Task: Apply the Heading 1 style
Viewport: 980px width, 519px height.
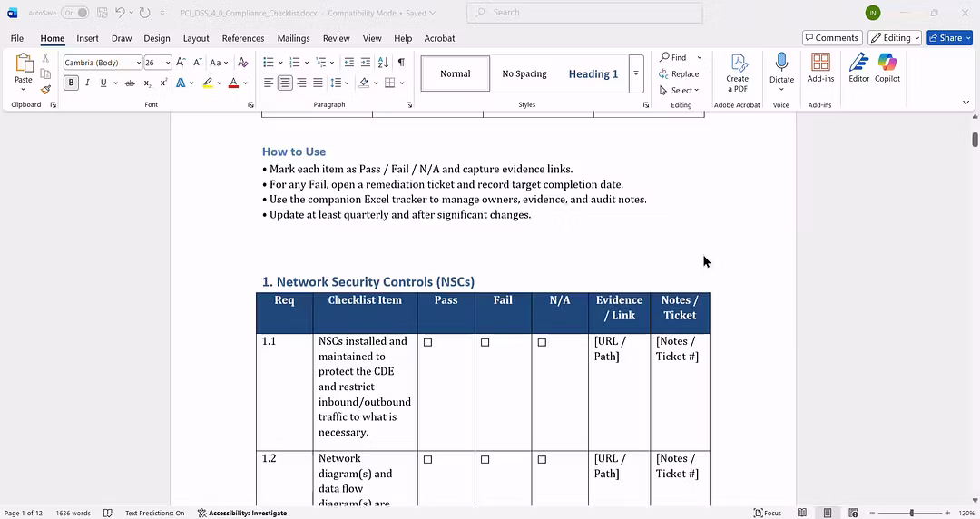Action: coord(593,73)
